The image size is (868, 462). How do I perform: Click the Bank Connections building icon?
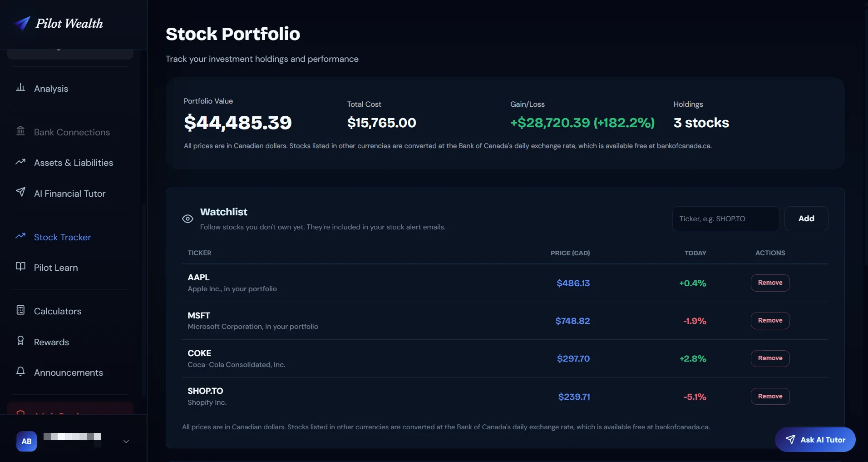pyautogui.click(x=20, y=131)
